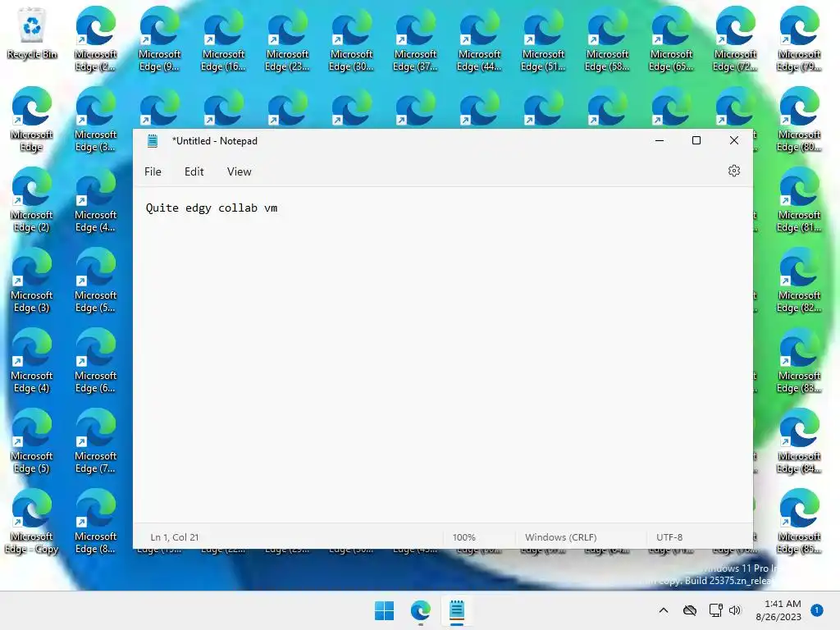Select the shortcut labeled Edge (84...
Screen dimensions: 840x630
tap(799, 441)
